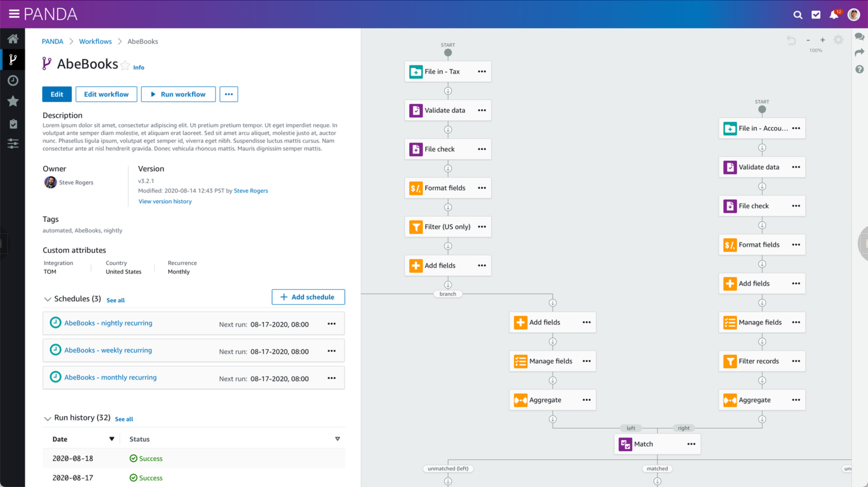Collapse the Schedules section
868x487 pixels.
click(48, 299)
